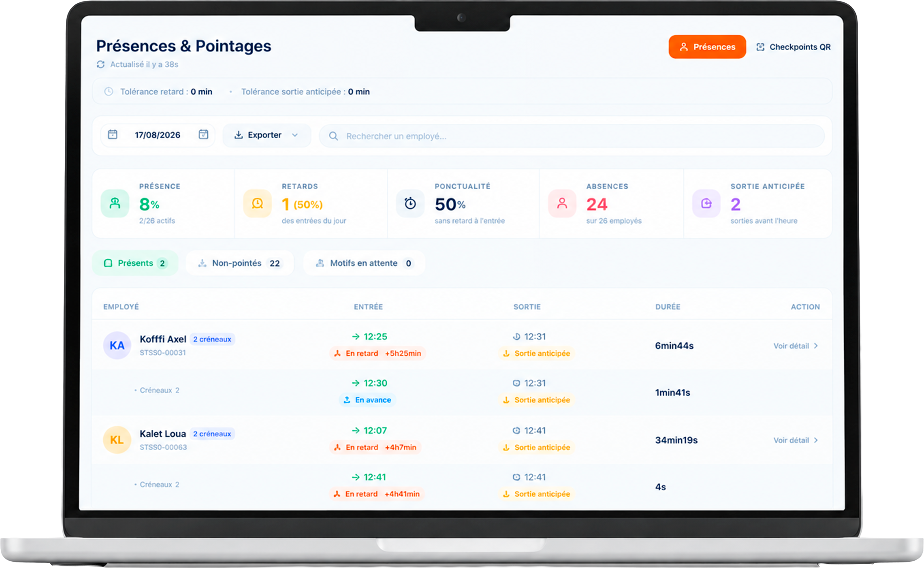
Task: Click the 6min44s duration value
Action: 674,346
